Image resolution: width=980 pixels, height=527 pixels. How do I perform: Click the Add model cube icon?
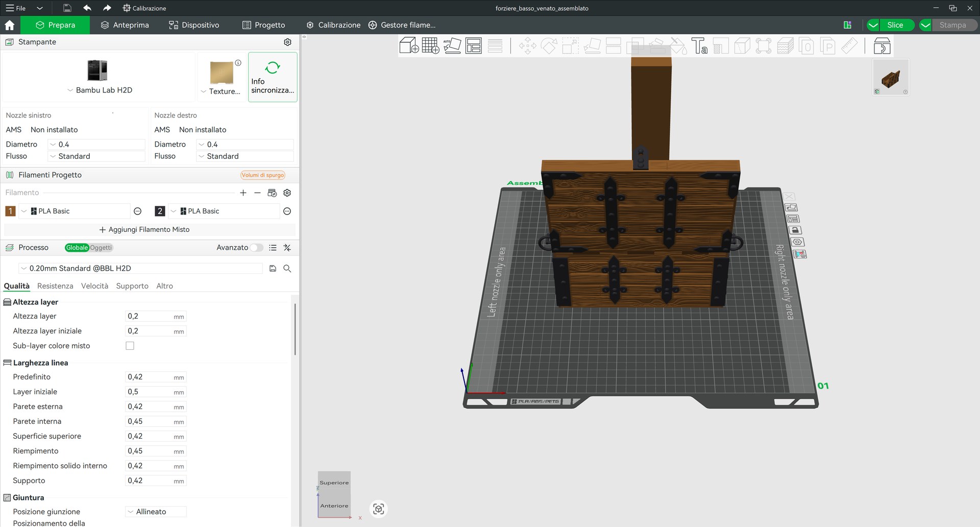[409, 45]
